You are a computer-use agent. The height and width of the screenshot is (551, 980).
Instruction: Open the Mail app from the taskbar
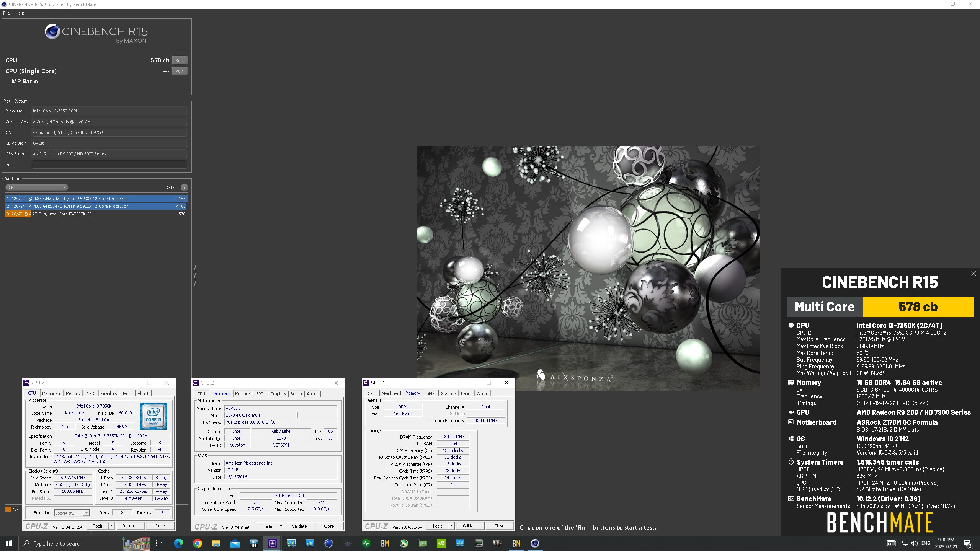[x=235, y=543]
